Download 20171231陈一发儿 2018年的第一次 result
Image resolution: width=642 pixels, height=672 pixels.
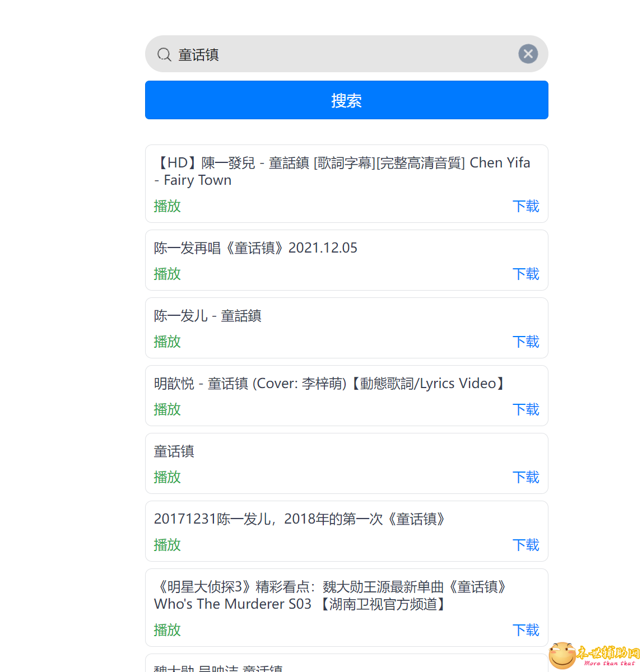pyautogui.click(x=525, y=545)
